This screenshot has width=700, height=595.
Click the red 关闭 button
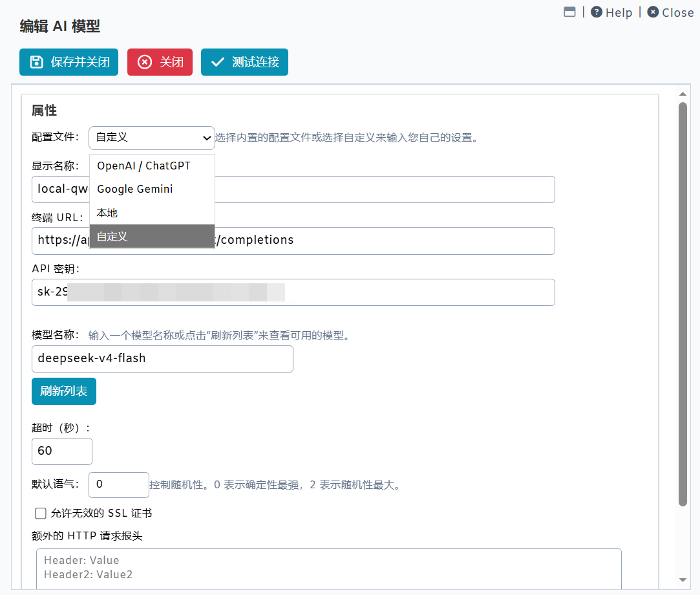point(160,62)
